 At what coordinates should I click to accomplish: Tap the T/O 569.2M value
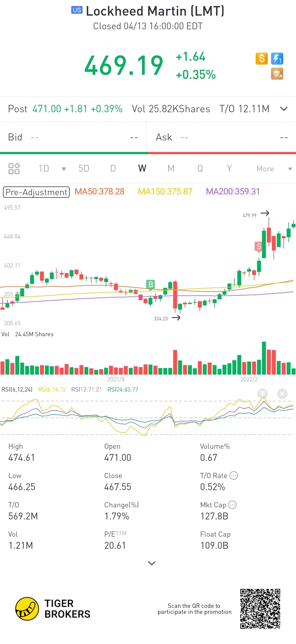pos(23,516)
